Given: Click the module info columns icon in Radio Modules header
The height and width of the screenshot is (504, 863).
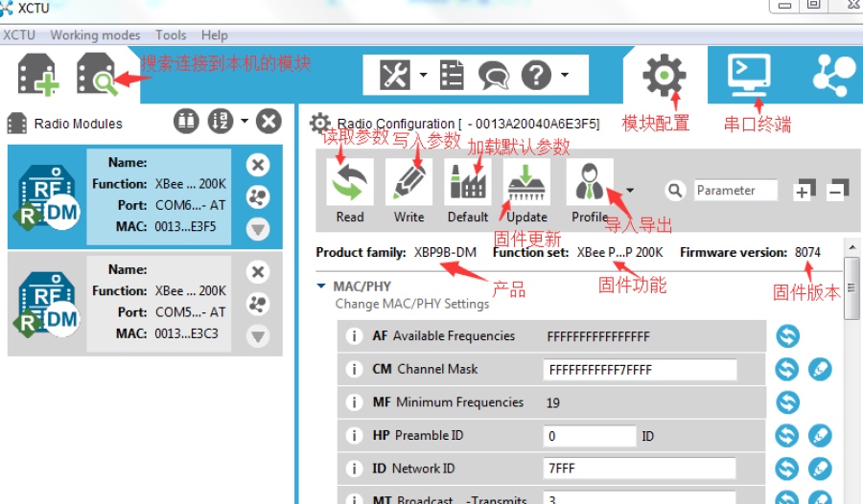Looking at the screenshot, I should pos(186,121).
